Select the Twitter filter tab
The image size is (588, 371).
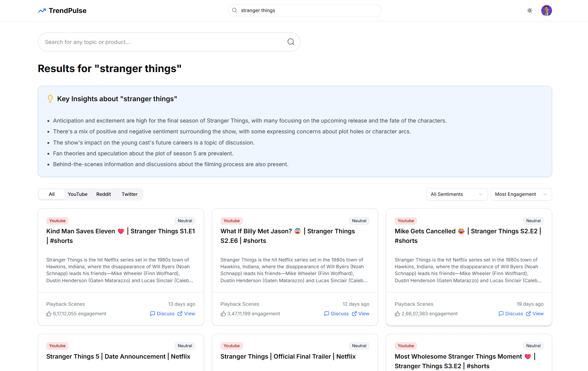129,194
